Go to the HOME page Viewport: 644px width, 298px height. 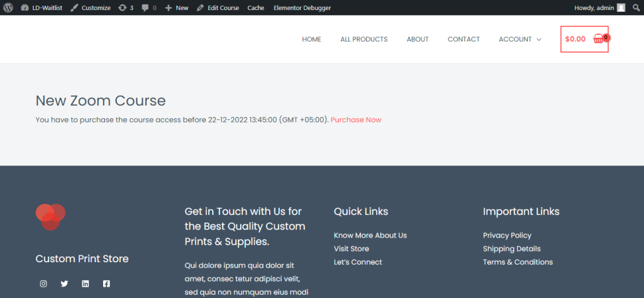coord(312,40)
